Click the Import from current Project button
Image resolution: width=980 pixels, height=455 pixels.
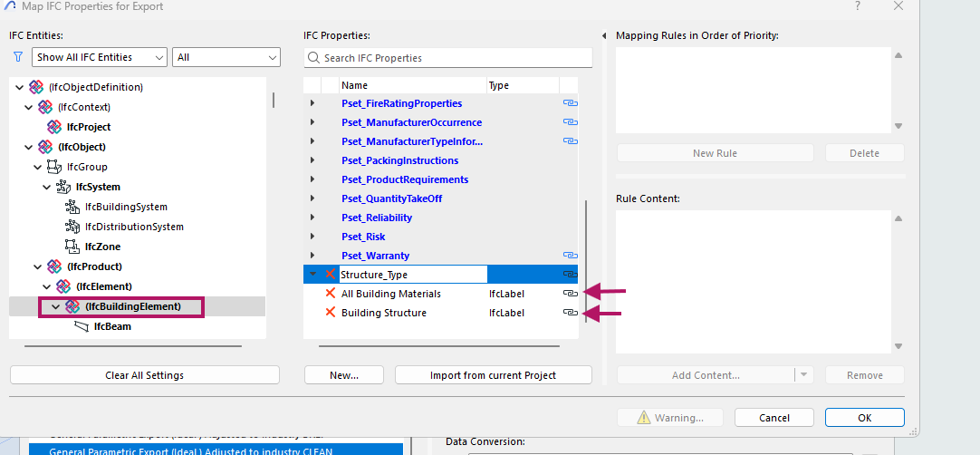point(493,375)
